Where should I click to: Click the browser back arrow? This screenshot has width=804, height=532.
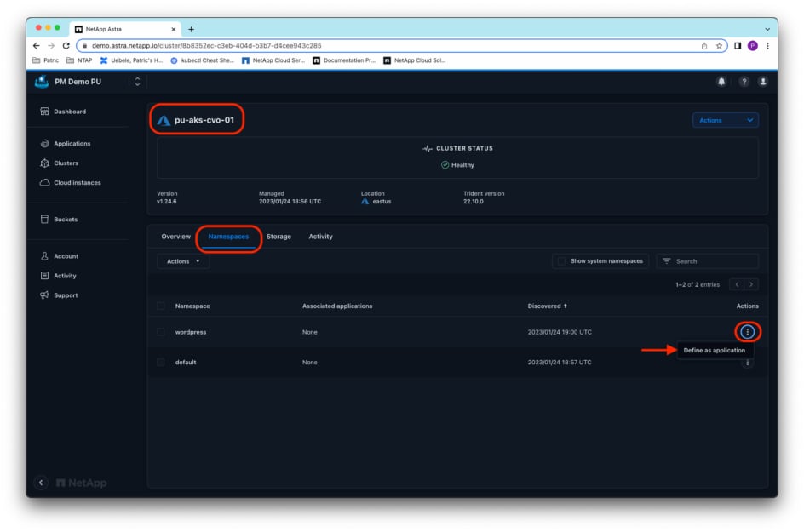[36, 46]
